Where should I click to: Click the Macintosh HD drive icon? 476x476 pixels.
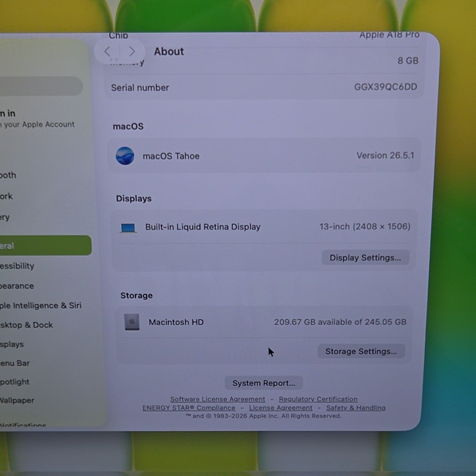point(132,322)
